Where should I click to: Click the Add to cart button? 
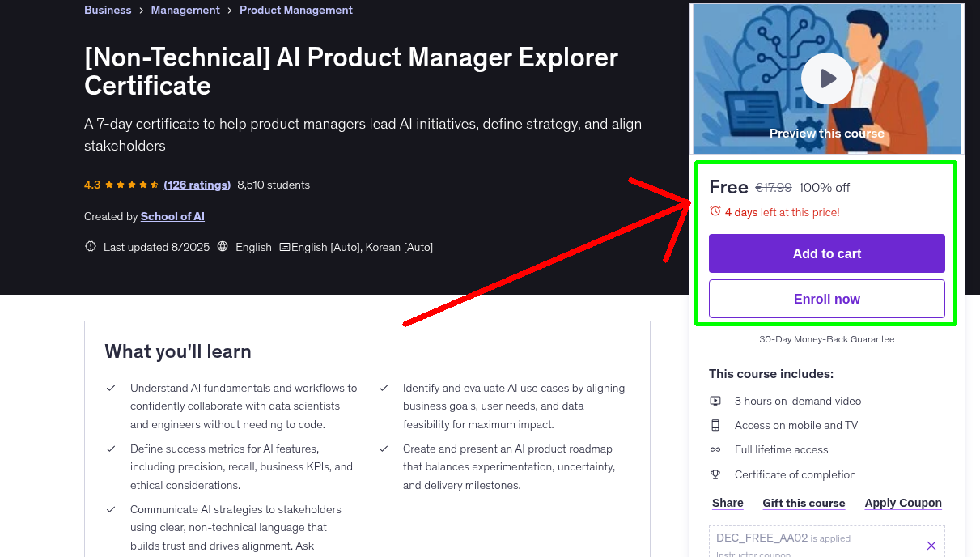[826, 253]
